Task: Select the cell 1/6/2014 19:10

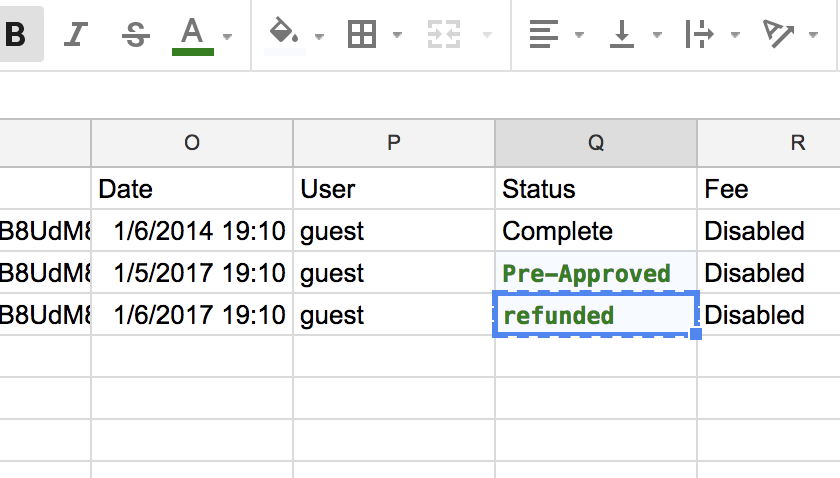Action: coord(192,230)
